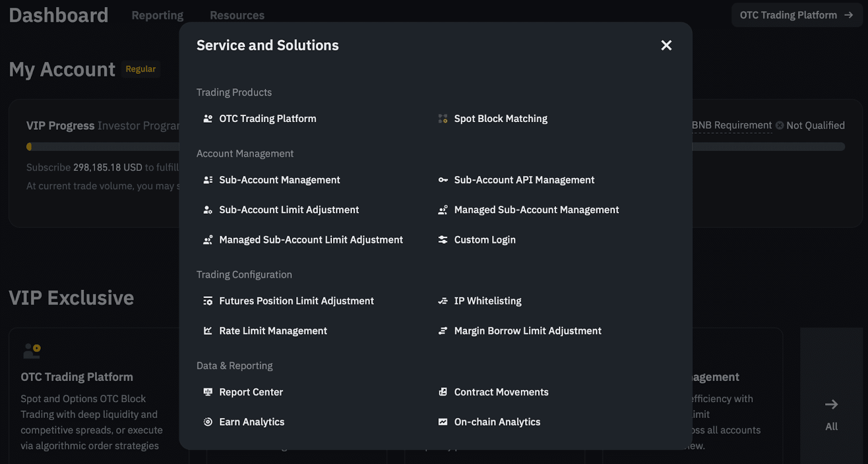This screenshot has width=868, height=464.
Task: Click the On-chain Analytics graph icon
Action: pos(443,422)
